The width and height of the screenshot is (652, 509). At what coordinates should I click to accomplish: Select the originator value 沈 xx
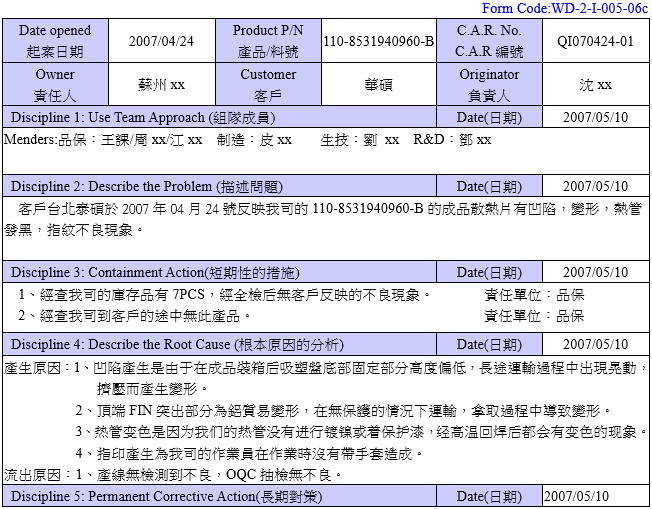pos(595,85)
